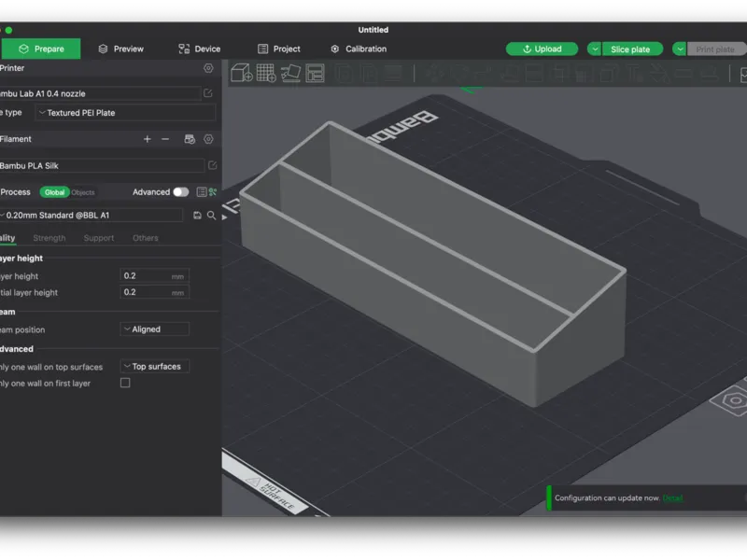Open the printer selection dropdown

point(99,93)
